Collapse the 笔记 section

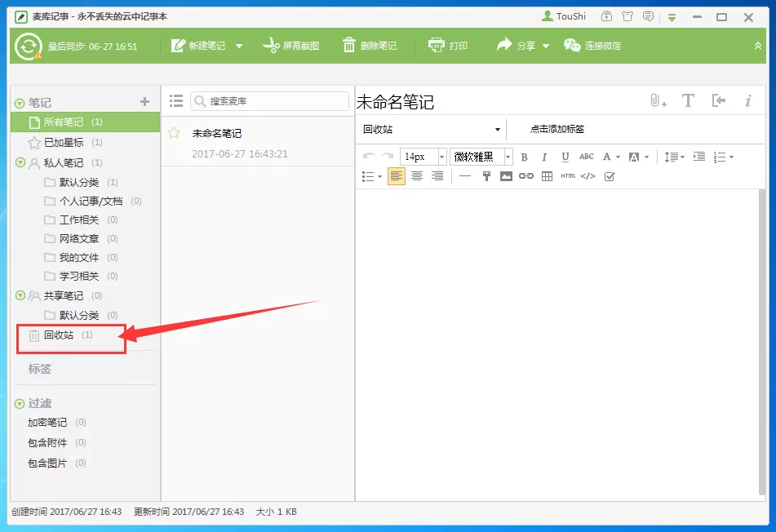pos(20,103)
